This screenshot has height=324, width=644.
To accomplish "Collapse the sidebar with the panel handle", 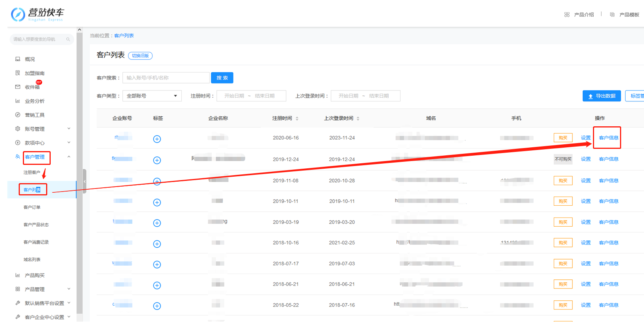I will 85,181.
